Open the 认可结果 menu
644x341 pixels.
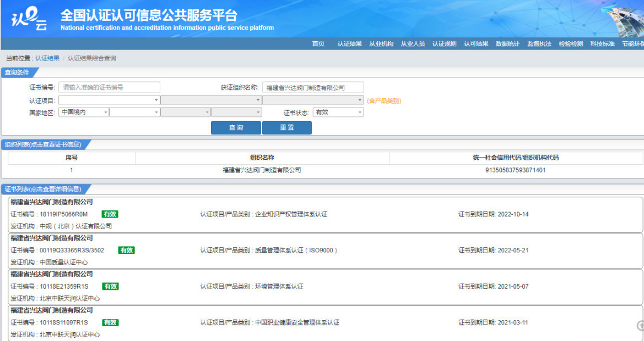click(x=476, y=44)
